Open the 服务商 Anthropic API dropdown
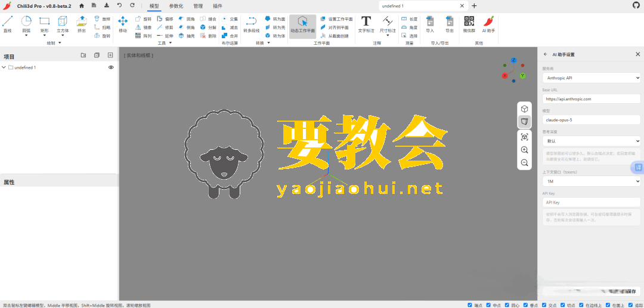The height and width of the screenshot is (308, 644). tap(591, 78)
